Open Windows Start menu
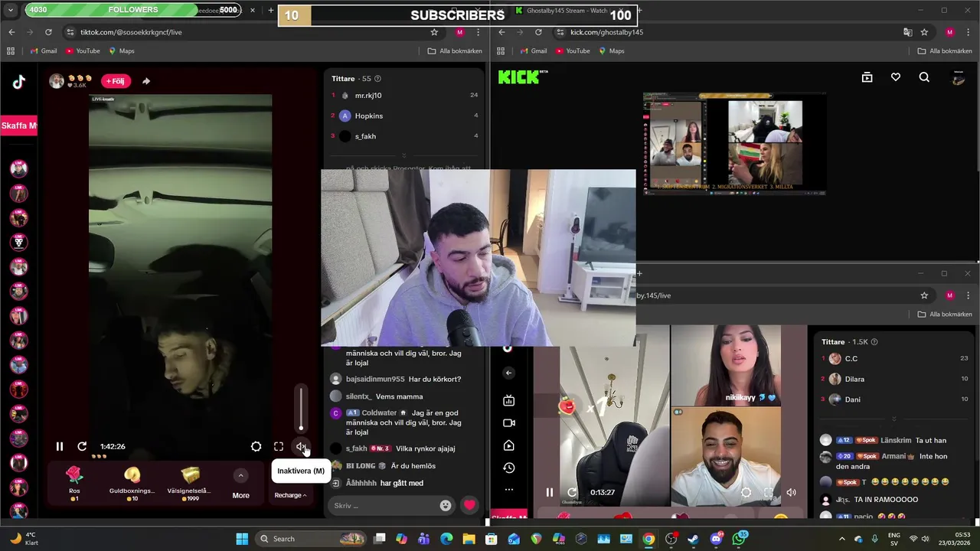980x551 pixels. [242, 539]
